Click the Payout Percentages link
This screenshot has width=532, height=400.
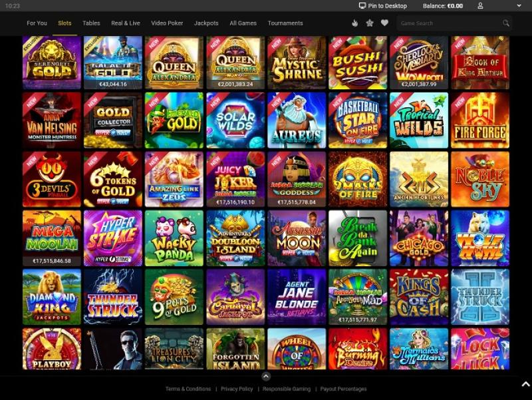(x=343, y=389)
